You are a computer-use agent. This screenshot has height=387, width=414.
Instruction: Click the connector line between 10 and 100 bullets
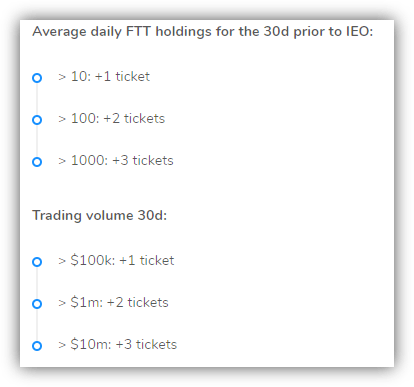coord(37,99)
